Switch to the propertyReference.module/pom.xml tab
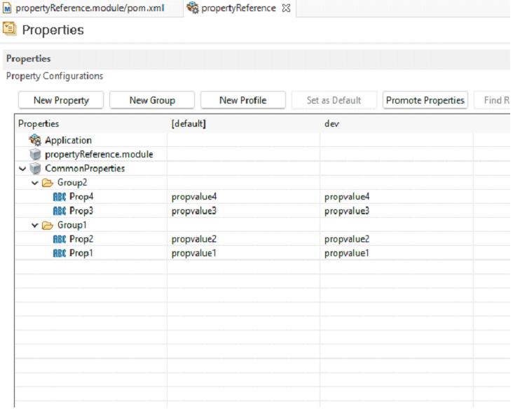Viewport: 513px width, 420px height. (89, 8)
